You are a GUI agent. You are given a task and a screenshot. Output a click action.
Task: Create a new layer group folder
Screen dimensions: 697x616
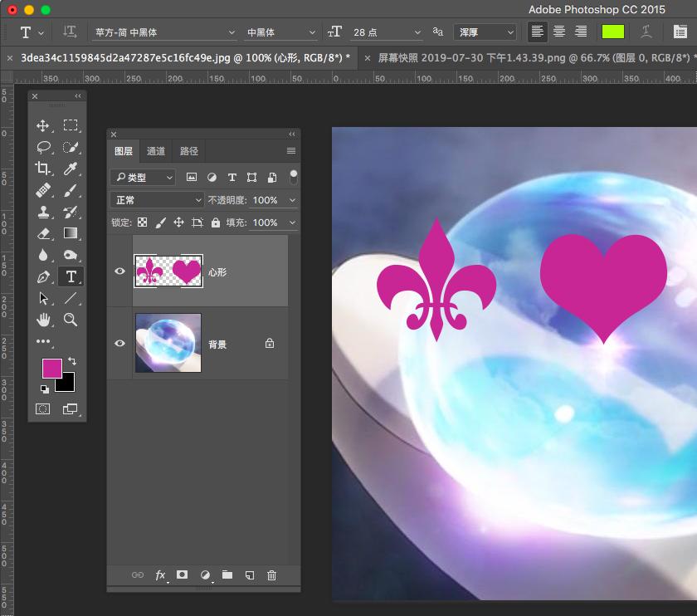(x=227, y=575)
